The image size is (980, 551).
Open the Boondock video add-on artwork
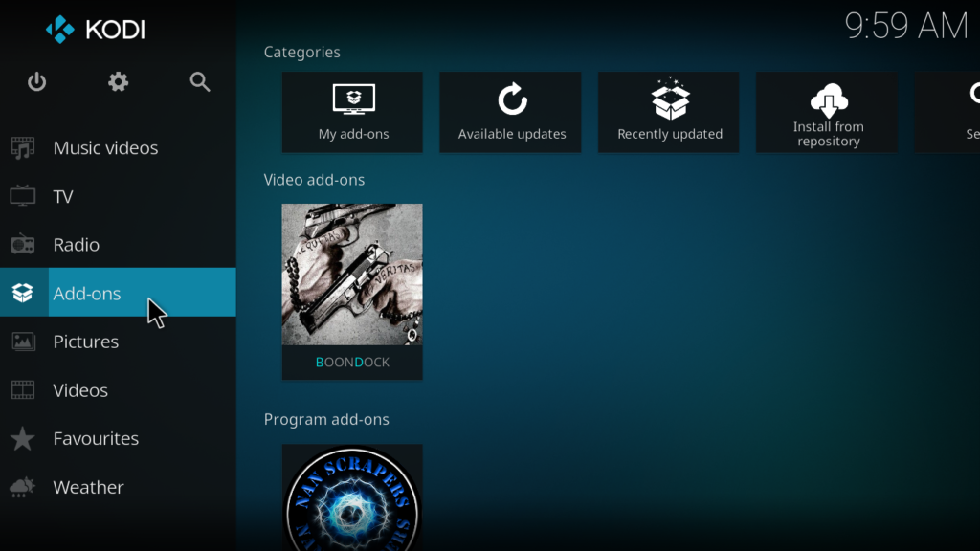tap(352, 275)
